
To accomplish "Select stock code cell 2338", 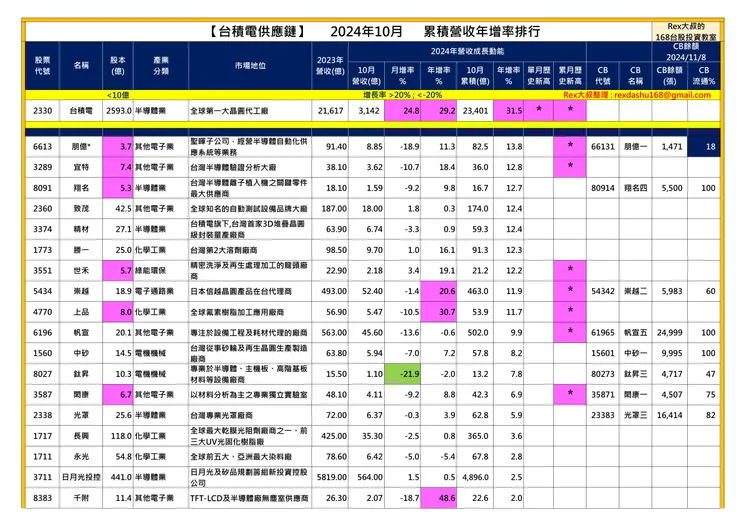I will click(42, 415).
